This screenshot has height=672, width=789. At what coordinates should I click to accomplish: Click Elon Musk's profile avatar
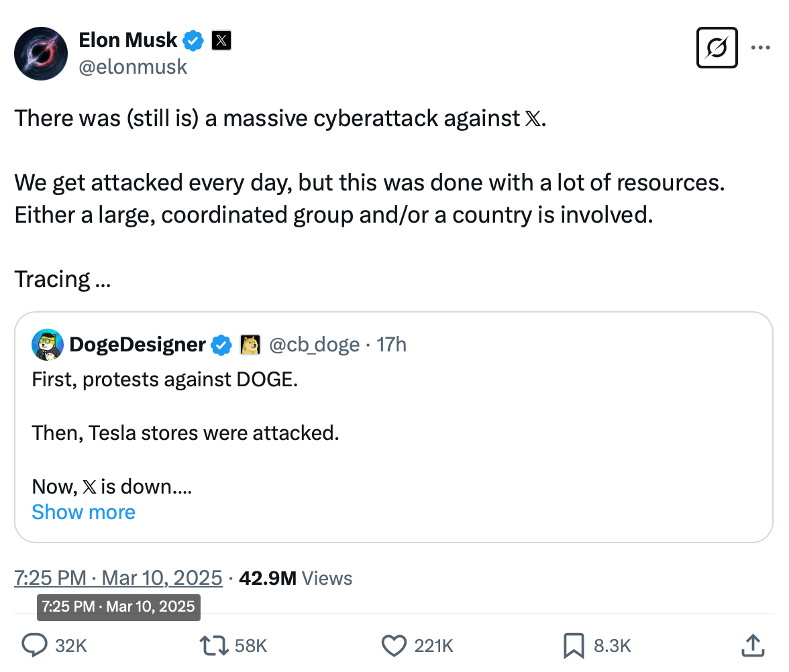[40, 54]
